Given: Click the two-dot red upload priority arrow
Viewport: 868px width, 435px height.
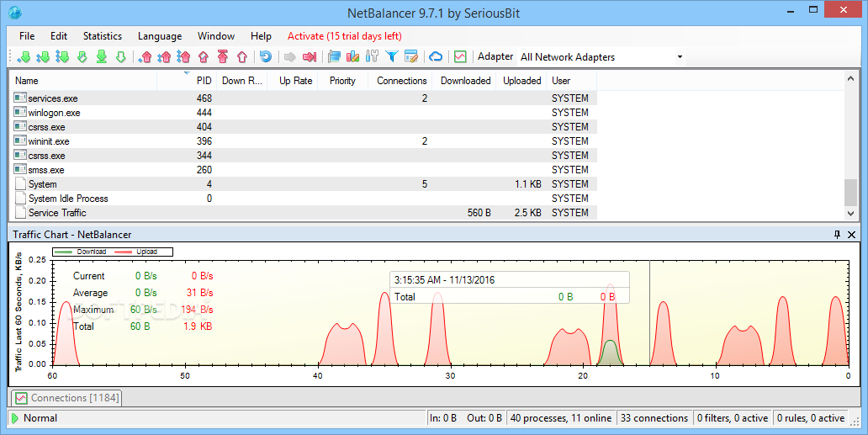Looking at the screenshot, I should pos(164,56).
